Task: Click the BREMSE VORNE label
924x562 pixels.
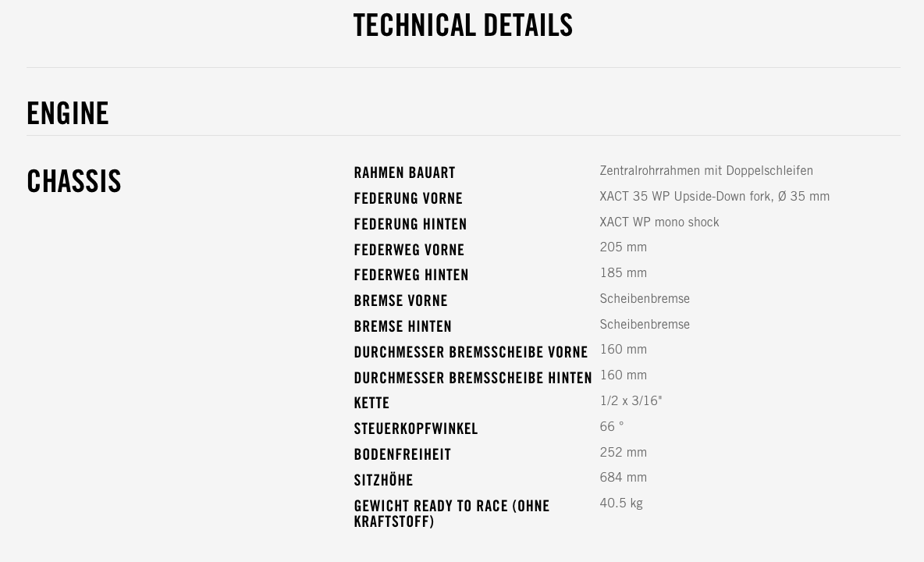Action: point(400,301)
